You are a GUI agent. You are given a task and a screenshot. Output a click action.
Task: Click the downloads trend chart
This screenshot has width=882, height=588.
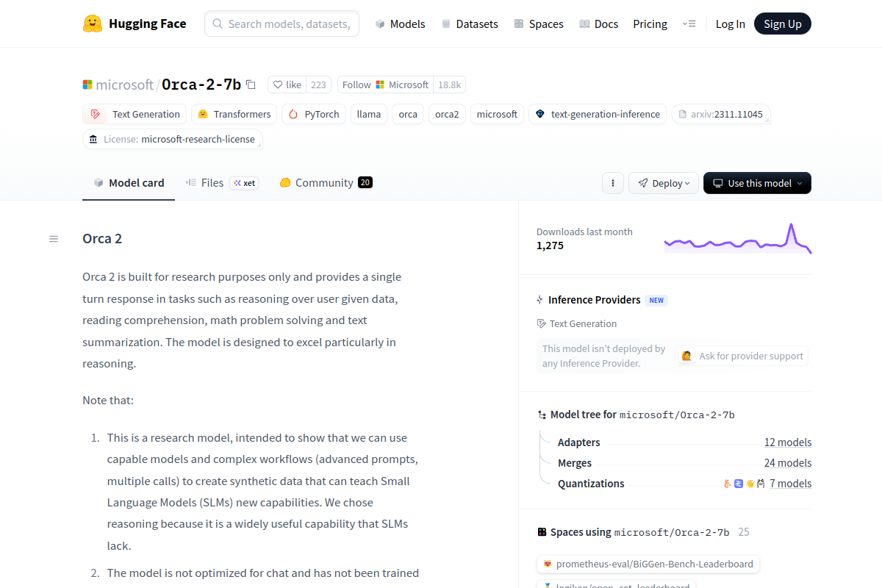[x=737, y=239]
